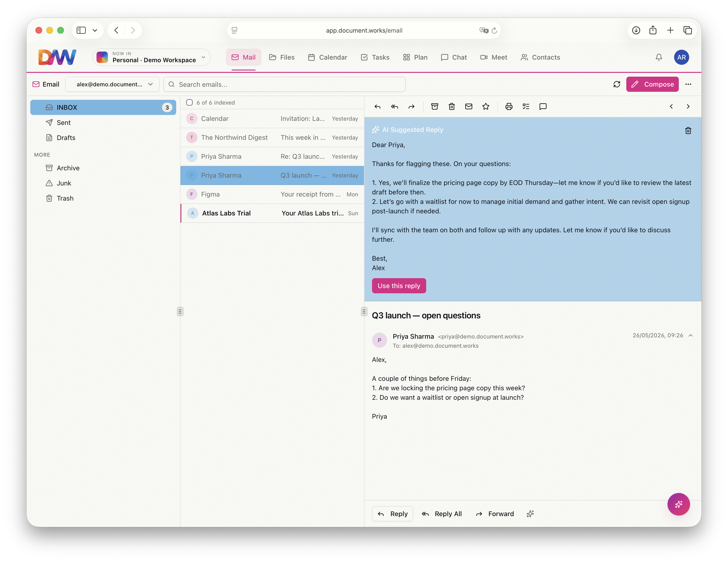The height and width of the screenshot is (562, 728).
Task: Go to next email with right chevron
Action: 688,107
